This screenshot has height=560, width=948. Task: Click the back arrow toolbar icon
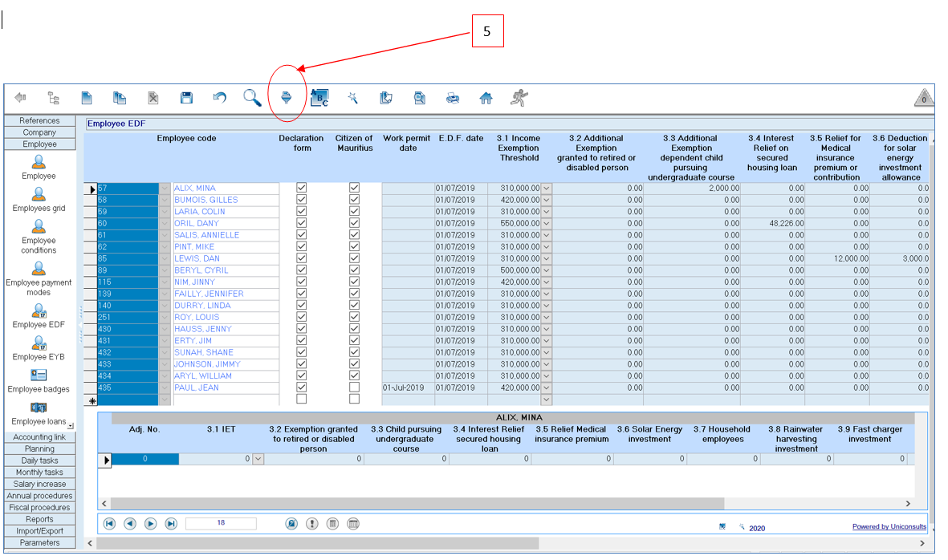(20, 97)
